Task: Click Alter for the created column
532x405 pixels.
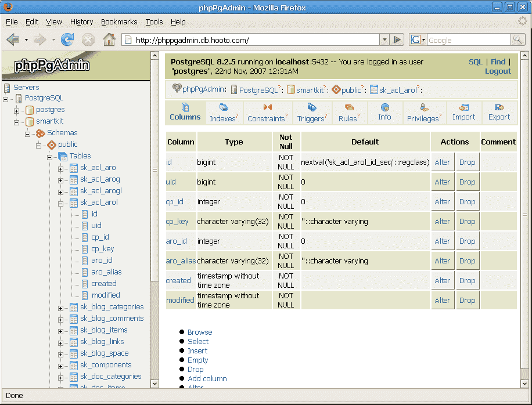Action: click(x=443, y=281)
